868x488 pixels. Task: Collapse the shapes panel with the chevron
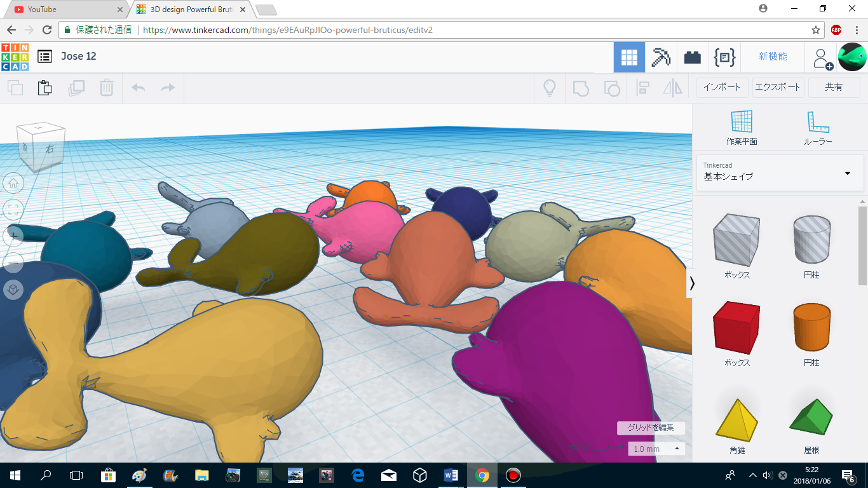(x=692, y=283)
